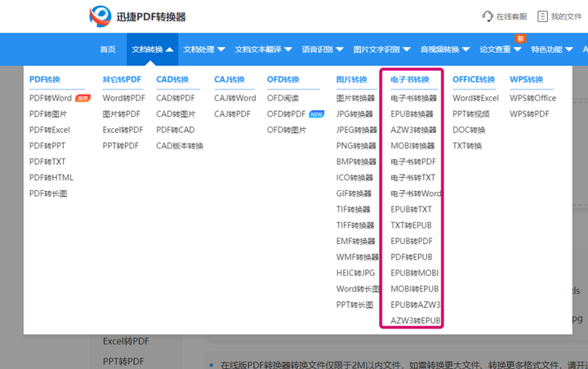Viewport: 588px width, 369px height.
Task: Select PDF转EPUB entry
Action: tap(412, 257)
